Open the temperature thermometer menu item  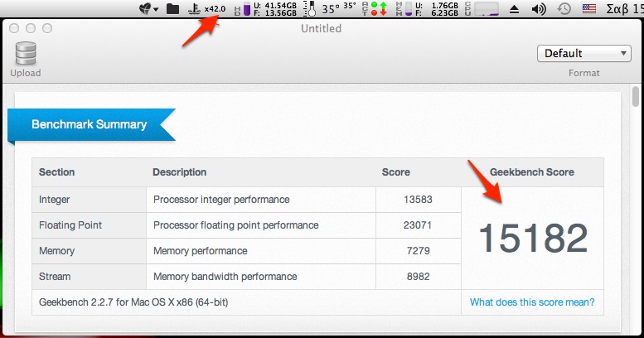pos(329,8)
